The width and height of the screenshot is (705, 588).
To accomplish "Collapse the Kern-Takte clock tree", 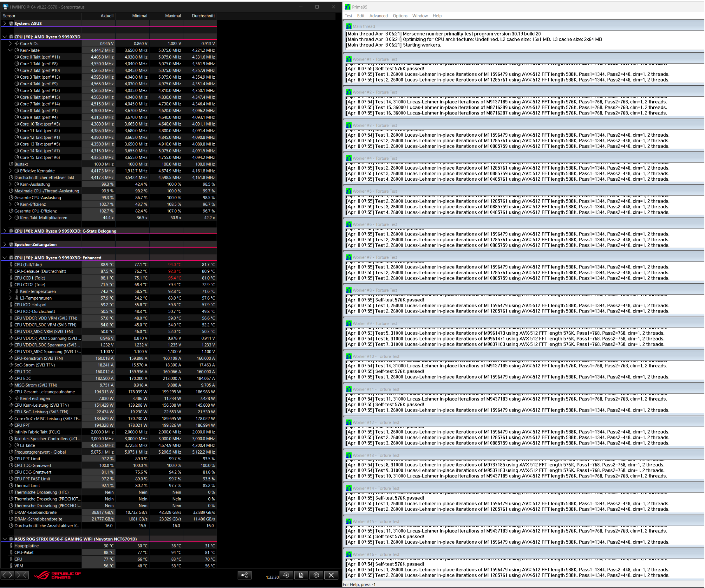I will [x=10, y=50].
